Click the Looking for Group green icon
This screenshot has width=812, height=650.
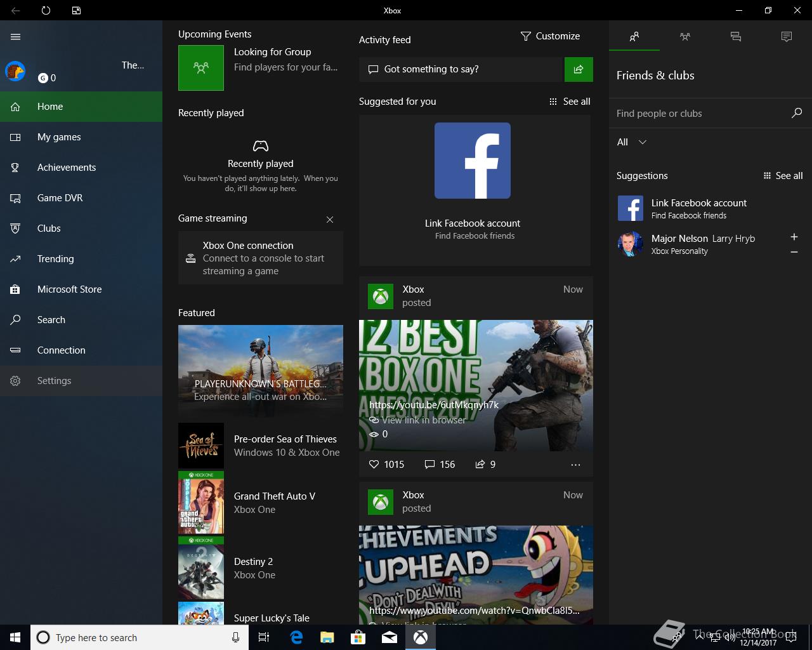pyautogui.click(x=201, y=67)
